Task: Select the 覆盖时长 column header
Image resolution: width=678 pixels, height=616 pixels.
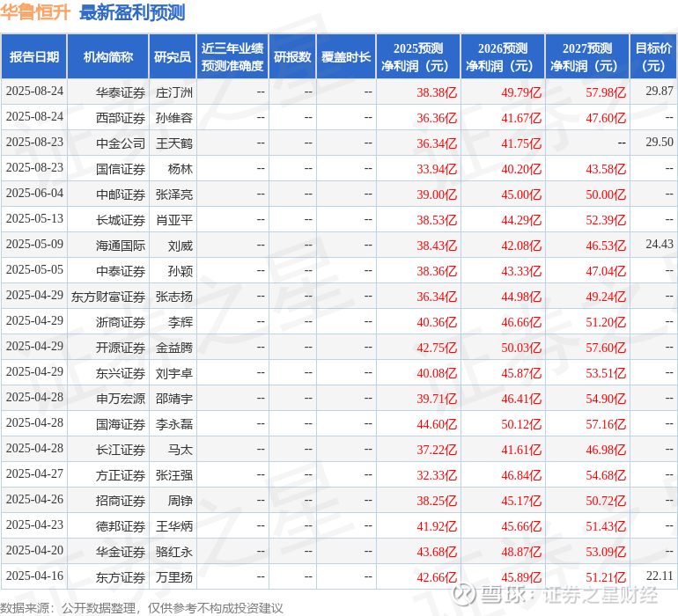Action: tap(346, 56)
